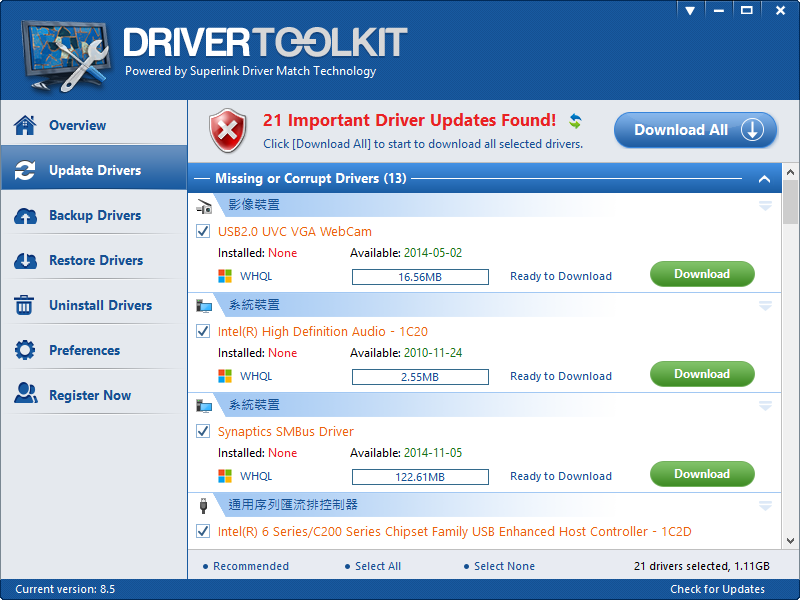Image resolution: width=800 pixels, height=600 pixels.
Task: Click the Update Drivers refresh arrows icon
Action: (25, 170)
